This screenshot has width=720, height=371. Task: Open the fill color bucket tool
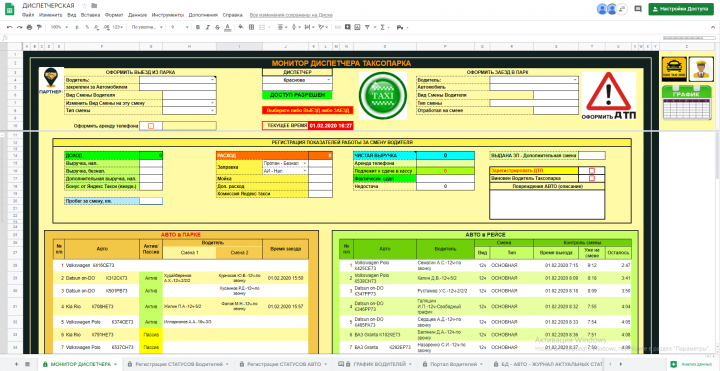(x=241, y=27)
